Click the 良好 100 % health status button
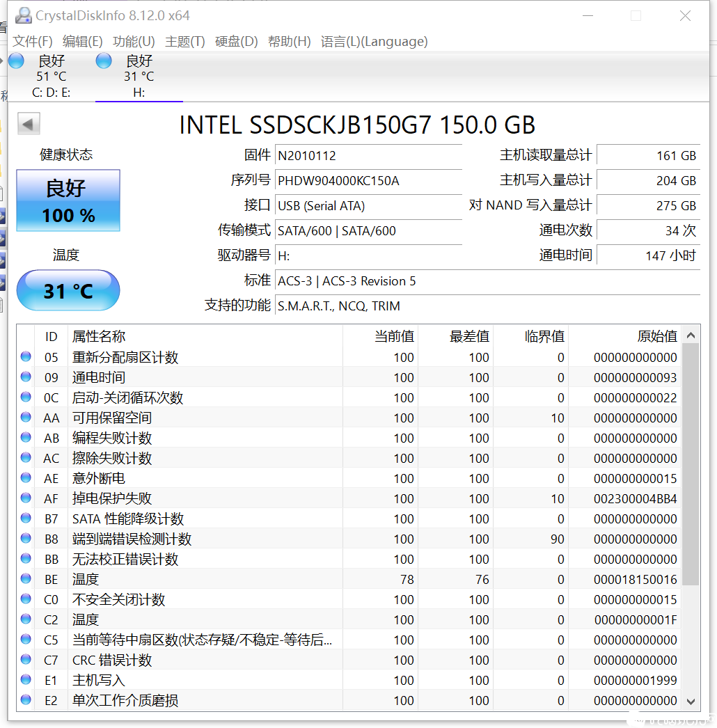Viewport: 717px width, 728px height. pos(68,200)
